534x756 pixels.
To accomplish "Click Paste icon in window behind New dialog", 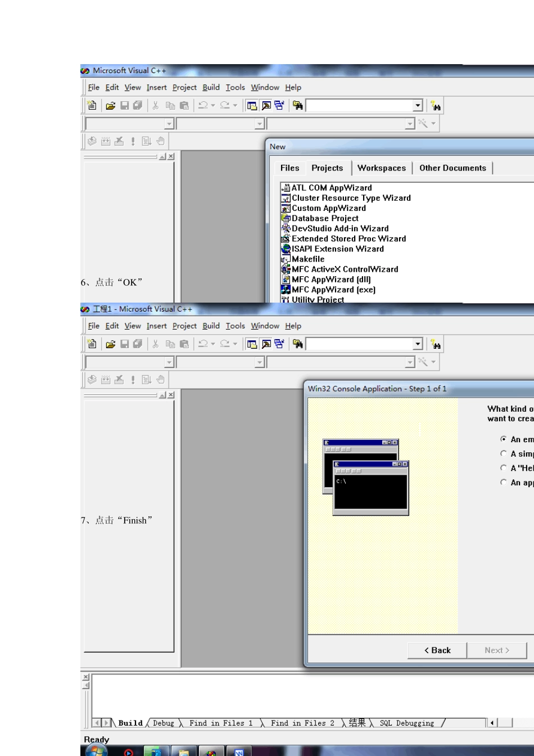I will (184, 105).
